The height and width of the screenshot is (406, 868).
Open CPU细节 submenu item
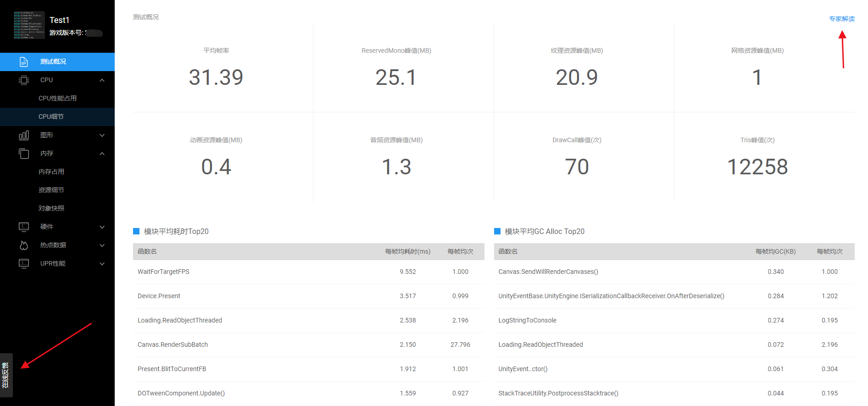pyautogui.click(x=57, y=117)
